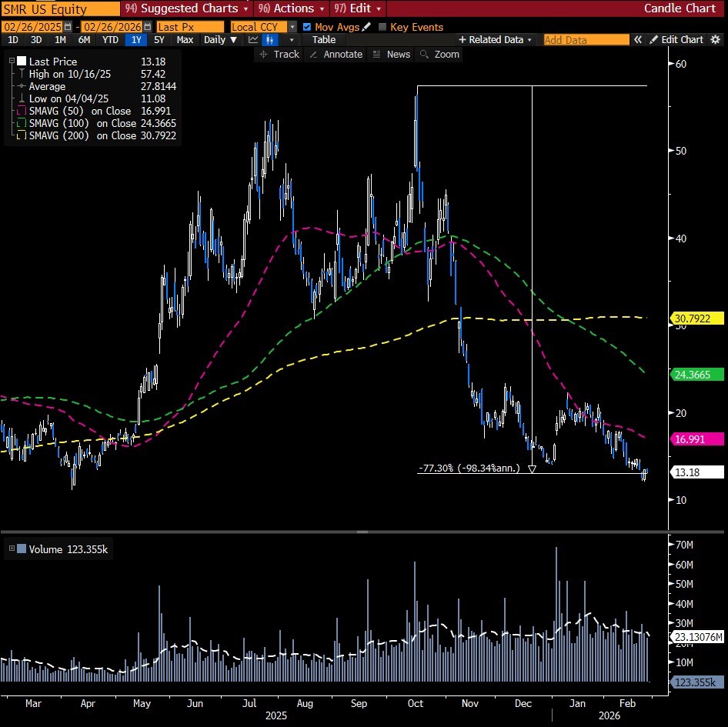Select the 6M time range button
Image resolution: width=728 pixels, height=727 pixels.
click(x=84, y=39)
